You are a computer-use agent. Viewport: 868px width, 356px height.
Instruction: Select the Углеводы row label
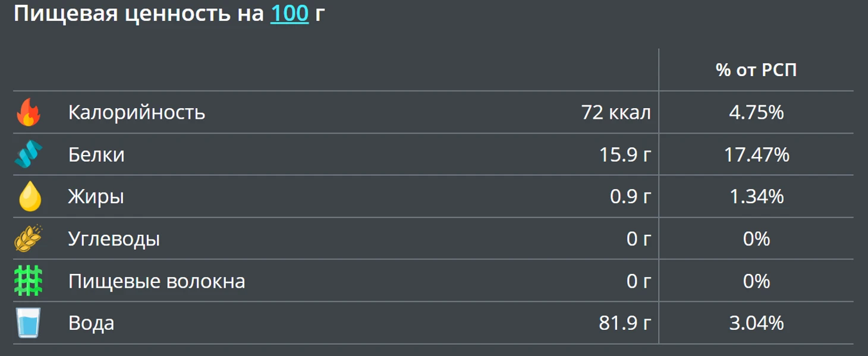click(x=114, y=239)
